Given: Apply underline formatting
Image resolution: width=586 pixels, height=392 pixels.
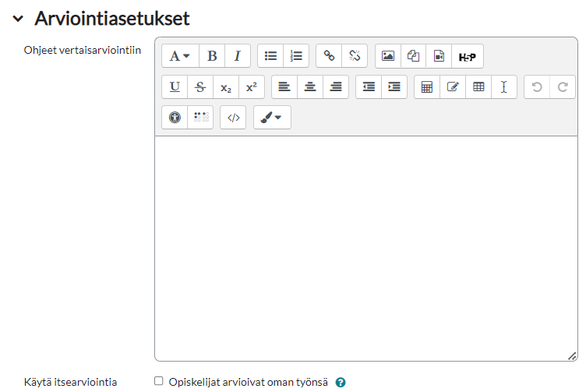Looking at the screenshot, I should click(x=175, y=87).
